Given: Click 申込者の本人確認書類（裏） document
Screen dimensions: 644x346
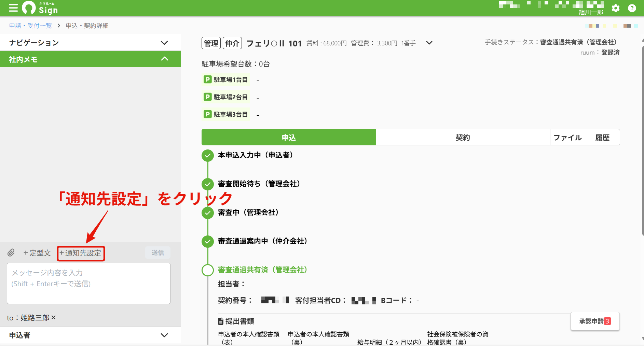Looking at the screenshot, I should (x=318, y=338).
